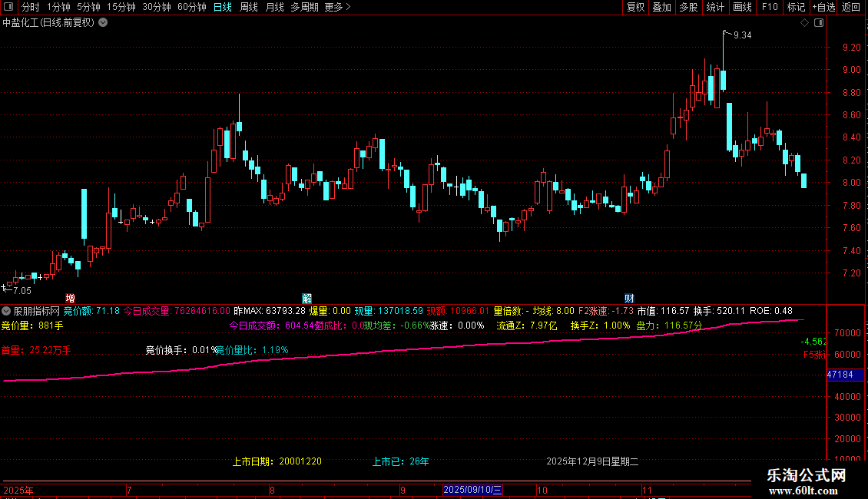Click the 标记 mark button
This screenshot has height=499, width=868.
point(796,7)
